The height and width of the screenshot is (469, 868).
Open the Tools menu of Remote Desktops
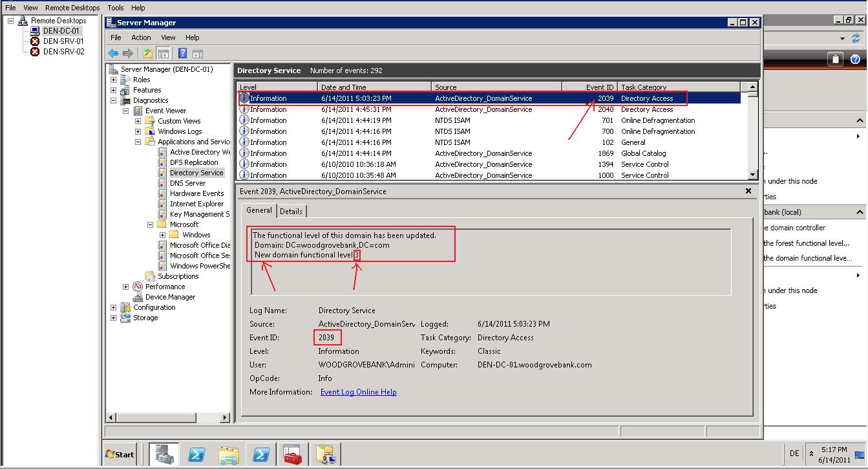coord(116,8)
